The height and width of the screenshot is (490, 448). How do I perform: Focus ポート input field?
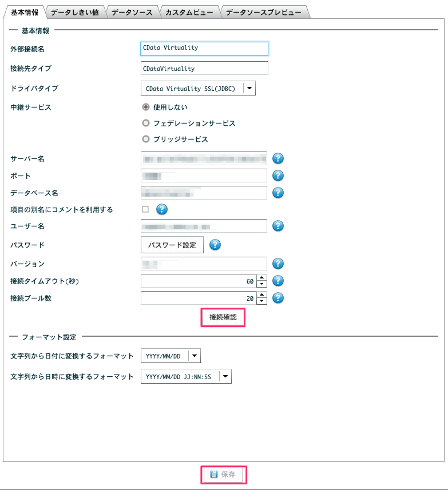click(x=204, y=176)
